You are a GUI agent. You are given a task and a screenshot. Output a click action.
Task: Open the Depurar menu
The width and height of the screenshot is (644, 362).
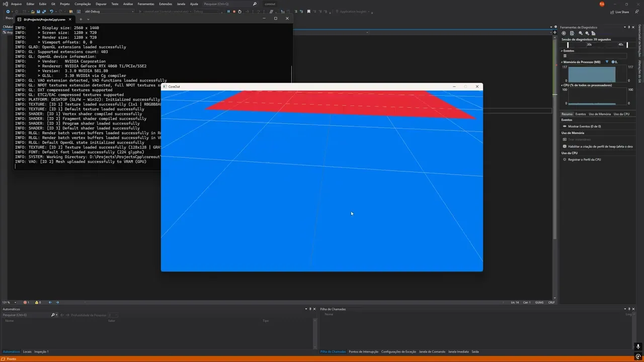(x=101, y=4)
